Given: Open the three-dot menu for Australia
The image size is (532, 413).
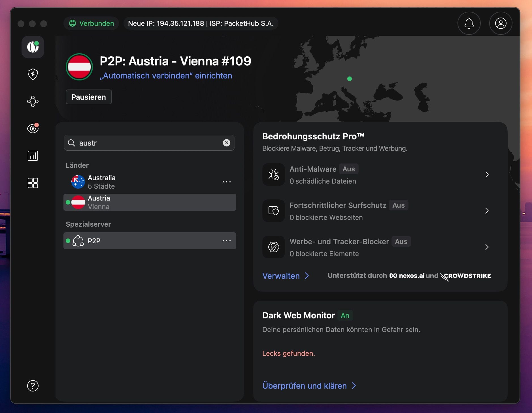Looking at the screenshot, I should pyautogui.click(x=227, y=182).
